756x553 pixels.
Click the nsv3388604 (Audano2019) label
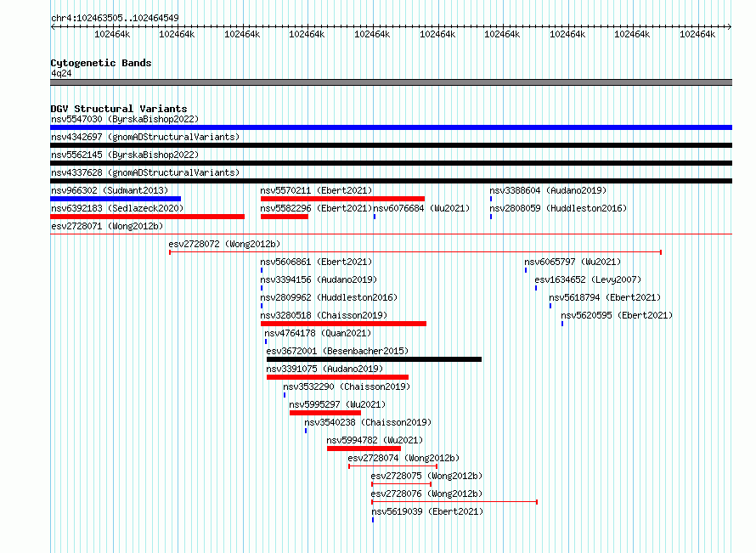548,190
